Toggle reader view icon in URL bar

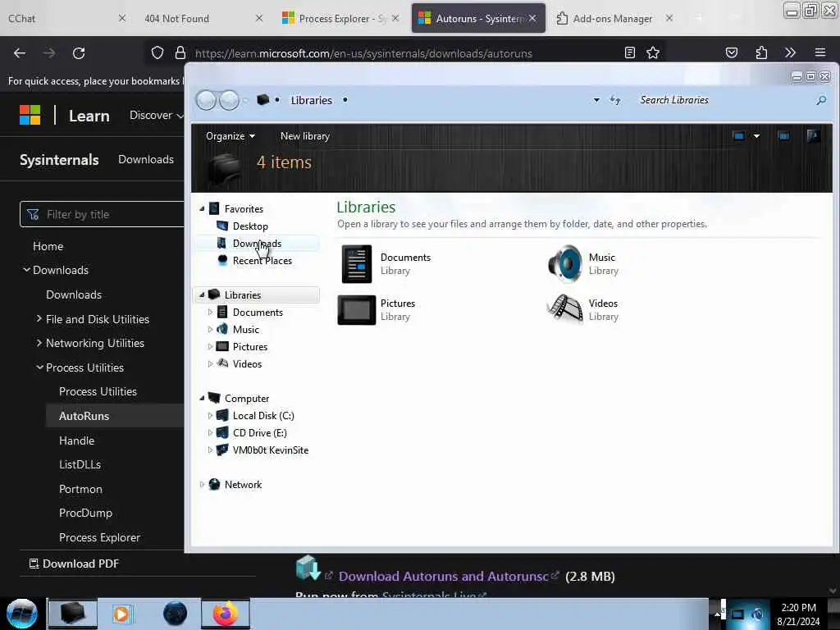630,52
